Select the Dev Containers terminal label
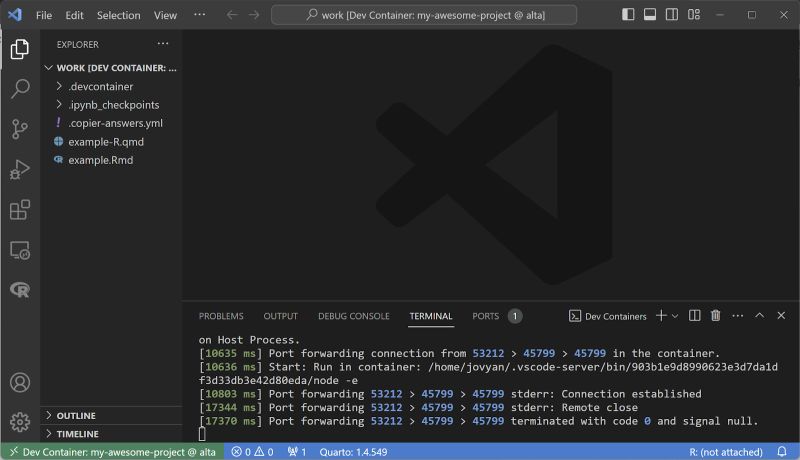Image resolution: width=800 pixels, height=460 pixels. 608,316
